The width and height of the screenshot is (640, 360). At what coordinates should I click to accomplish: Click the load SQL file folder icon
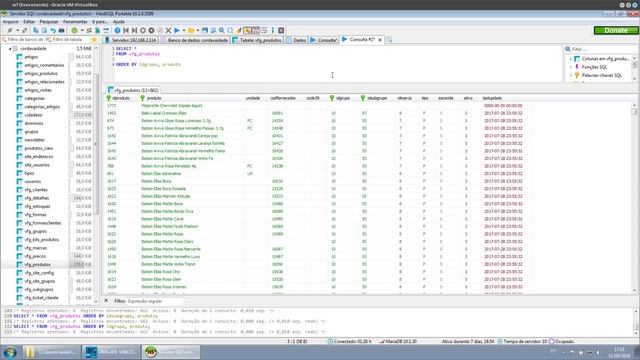[x=191, y=31]
